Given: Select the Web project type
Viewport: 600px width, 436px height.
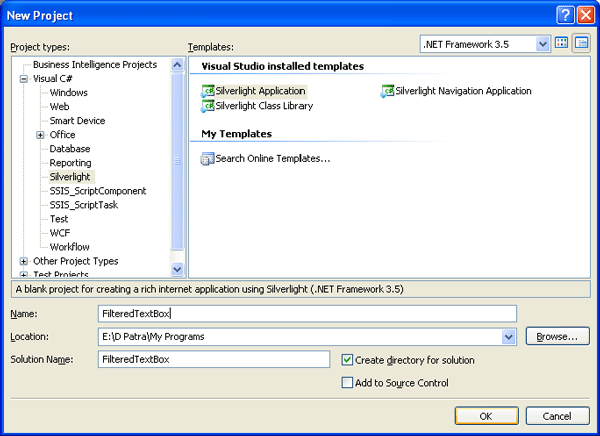Looking at the screenshot, I should pos(59,107).
